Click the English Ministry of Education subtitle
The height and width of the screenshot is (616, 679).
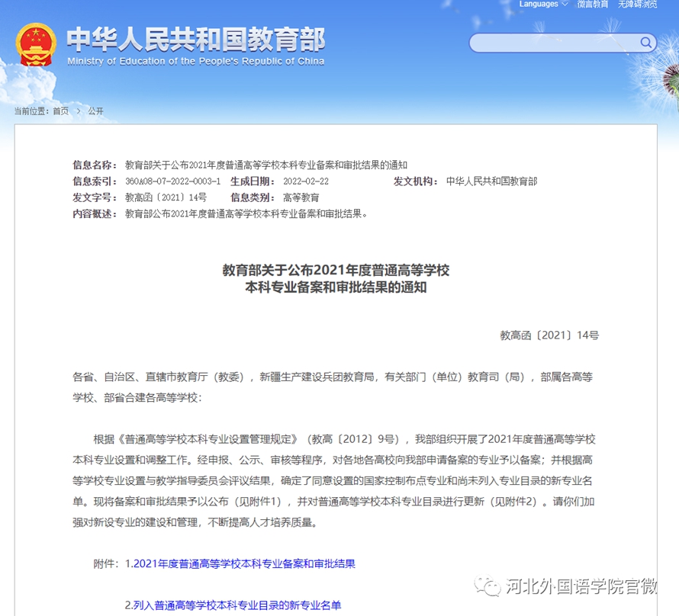[x=195, y=61]
